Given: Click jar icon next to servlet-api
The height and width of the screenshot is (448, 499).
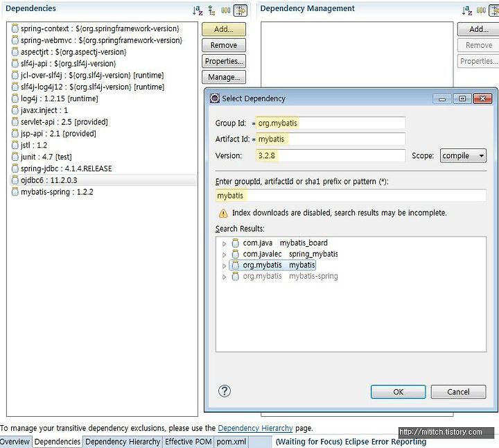Looking at the screenshot, I should point(15,121).
